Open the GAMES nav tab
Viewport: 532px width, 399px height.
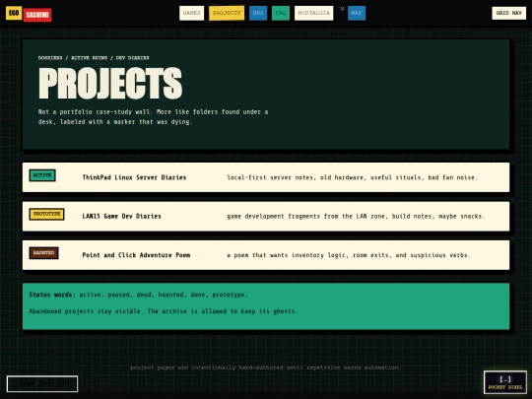tap(191, 13)
